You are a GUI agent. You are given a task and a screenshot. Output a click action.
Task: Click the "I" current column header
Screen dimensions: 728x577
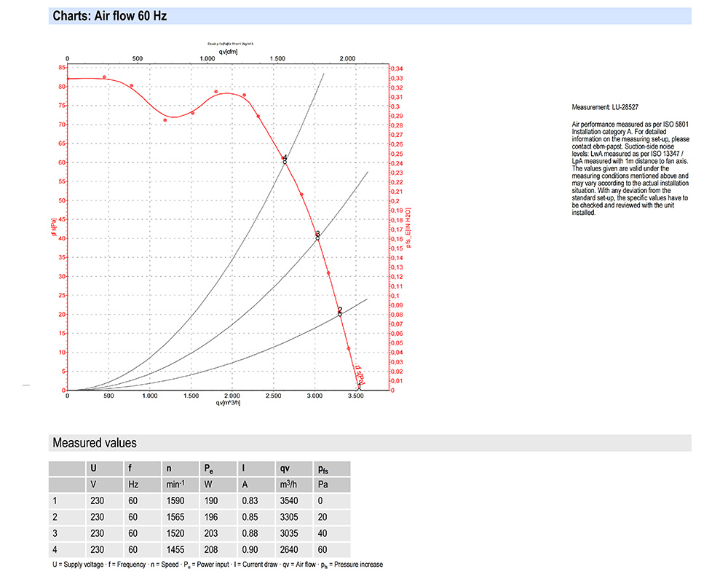[x=243, y=468]
